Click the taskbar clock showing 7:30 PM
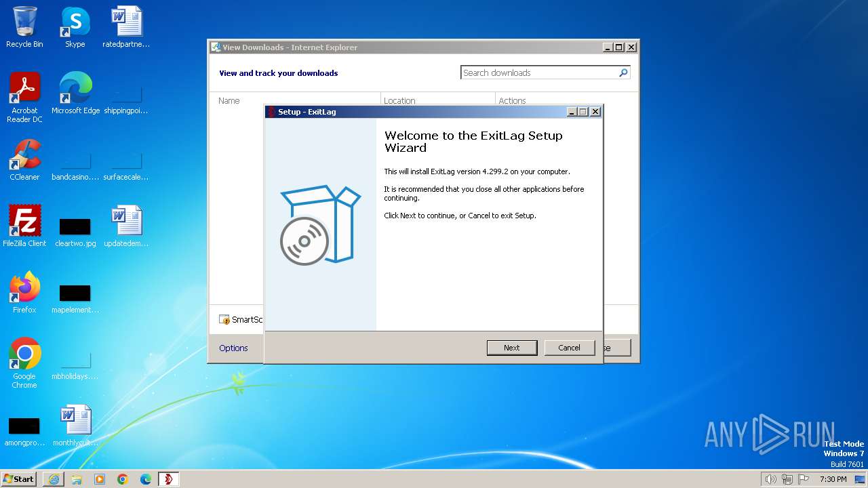This screenshot has width=868, height=488. coord(833,479)
